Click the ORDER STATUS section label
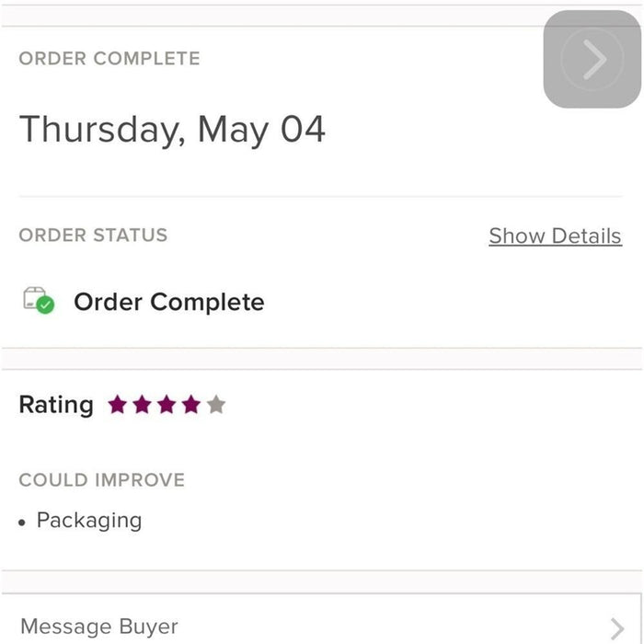644x644 pixels. [93, 235]
